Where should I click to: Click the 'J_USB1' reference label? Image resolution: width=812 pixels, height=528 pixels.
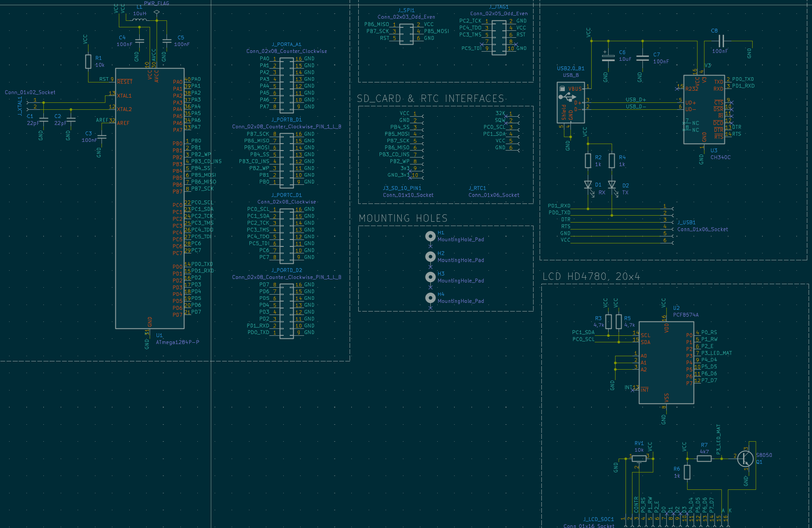686,223
